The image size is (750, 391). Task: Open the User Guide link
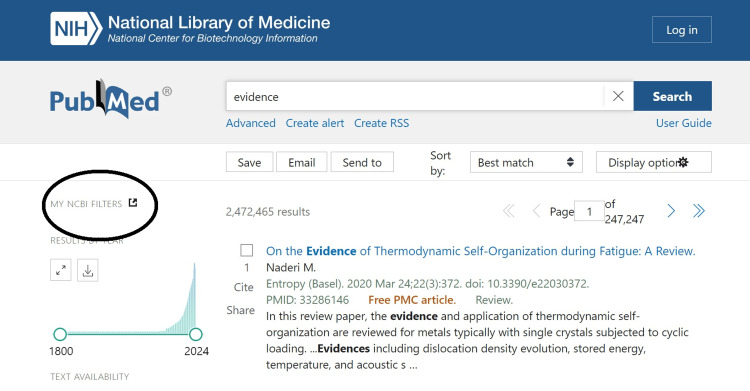pos(684,123)
